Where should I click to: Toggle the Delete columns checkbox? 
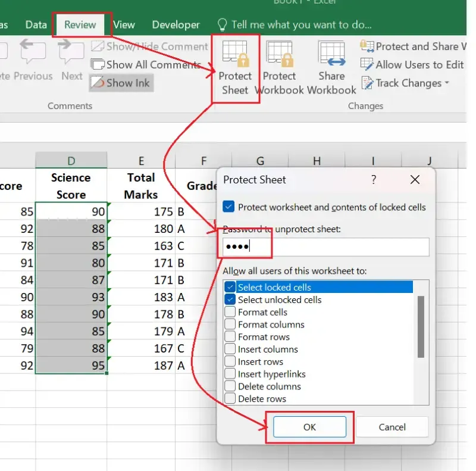coord(230,386)
